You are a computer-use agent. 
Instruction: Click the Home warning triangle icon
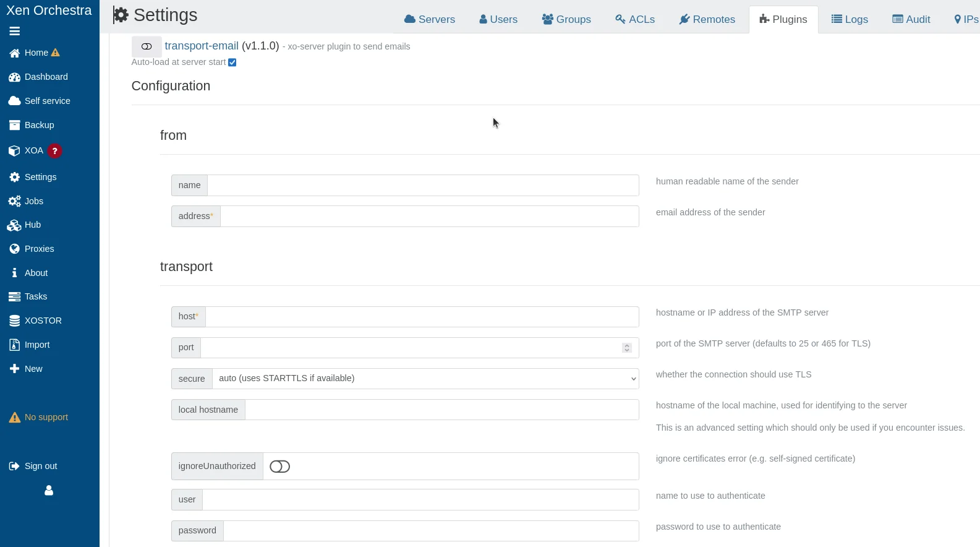pos(56,53)
